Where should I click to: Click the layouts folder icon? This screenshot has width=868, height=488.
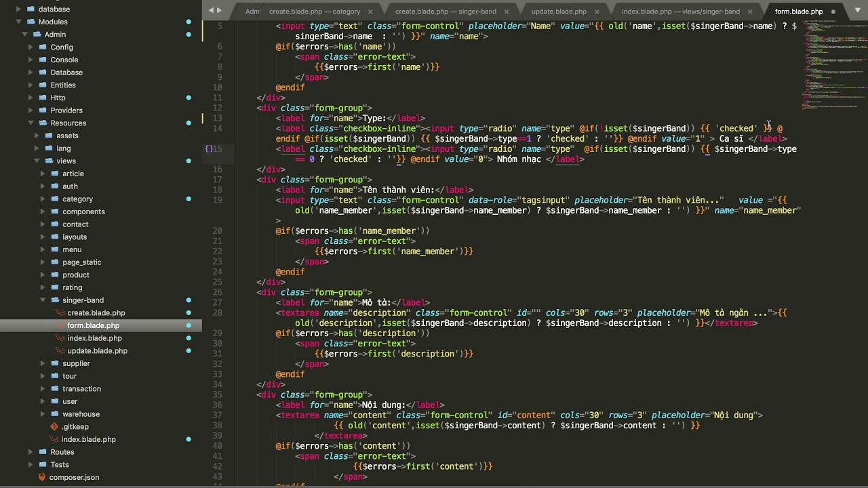click(x=55, y=237)
